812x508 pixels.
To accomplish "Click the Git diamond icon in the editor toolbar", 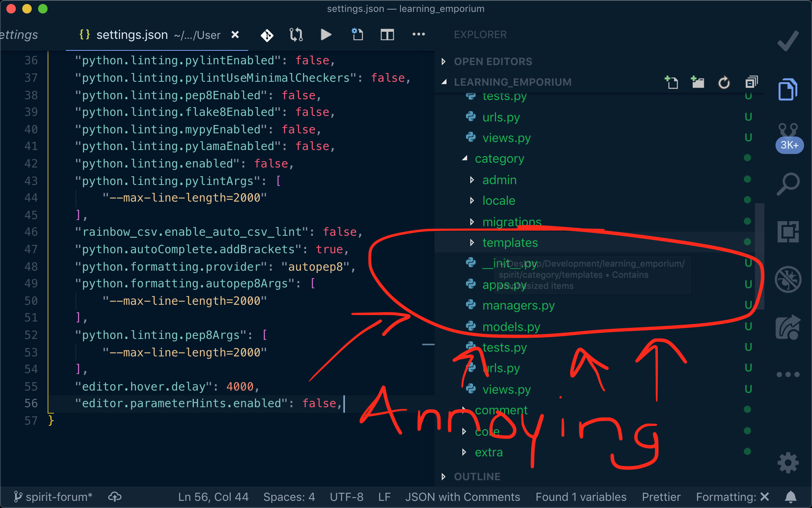I will click(x=267, y=35).
